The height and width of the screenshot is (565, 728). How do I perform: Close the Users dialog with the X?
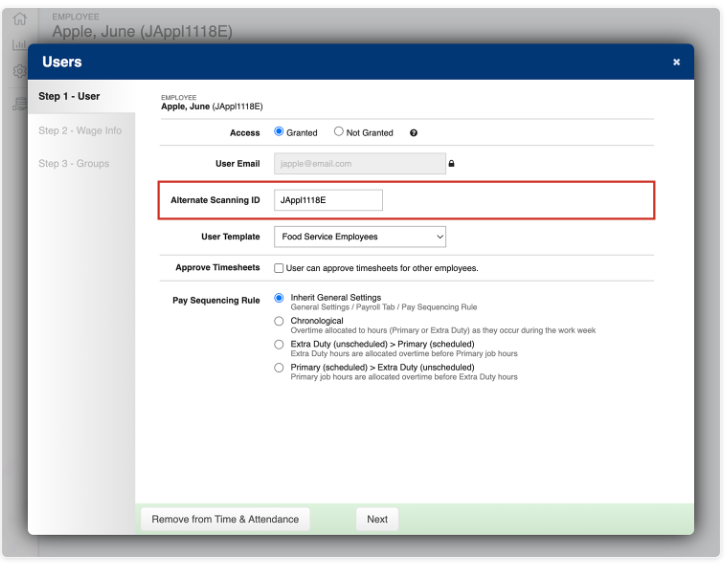pos(676,62)
